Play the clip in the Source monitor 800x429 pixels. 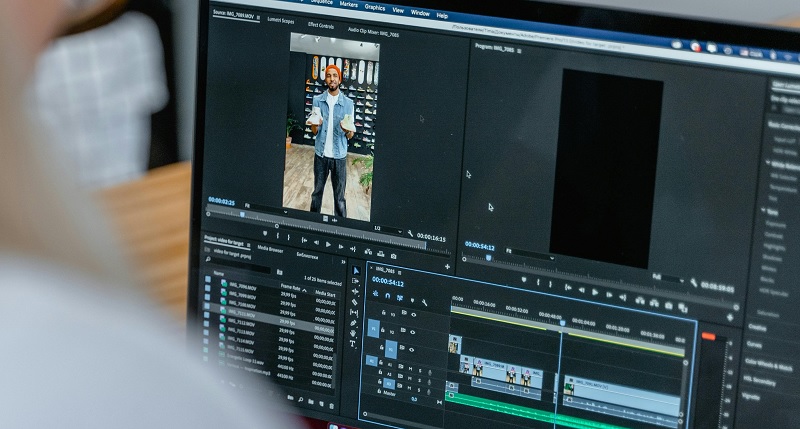(328, 245)
